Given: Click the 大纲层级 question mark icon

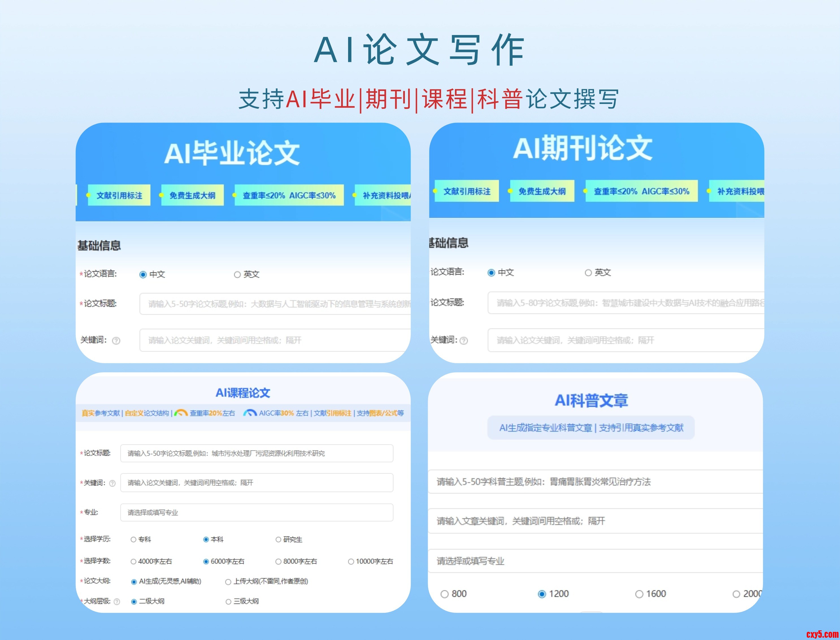Looking at the screenshot, I should [117, 602].
